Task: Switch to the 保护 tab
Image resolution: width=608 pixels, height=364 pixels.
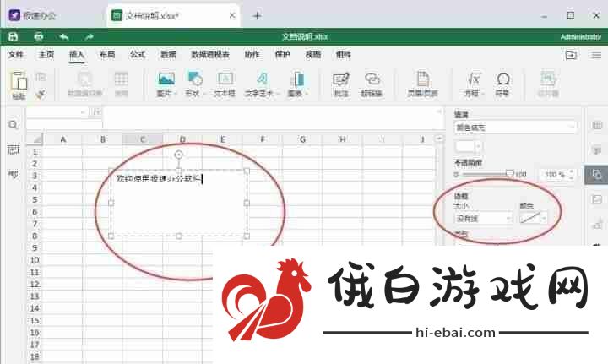Action: [282, 55]
